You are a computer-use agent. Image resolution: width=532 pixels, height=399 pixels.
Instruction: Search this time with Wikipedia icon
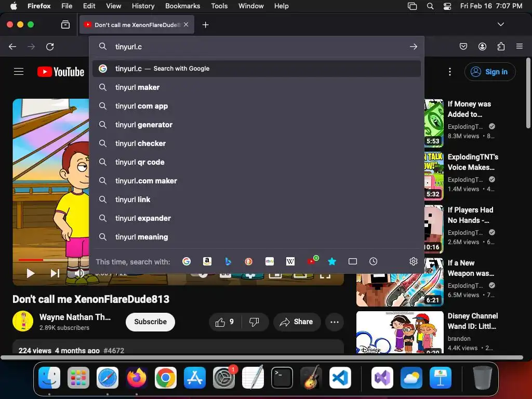pos(290,261)
